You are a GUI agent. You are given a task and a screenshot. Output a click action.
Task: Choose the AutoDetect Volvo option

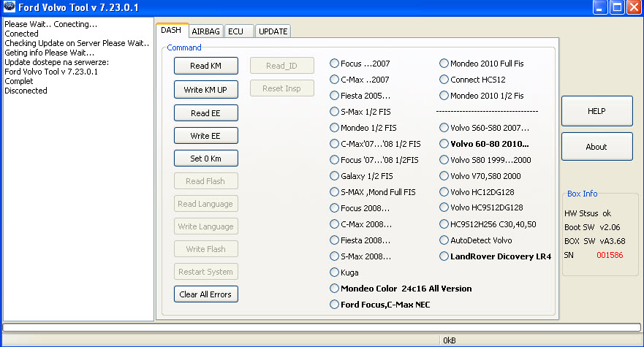click(476, 240)
